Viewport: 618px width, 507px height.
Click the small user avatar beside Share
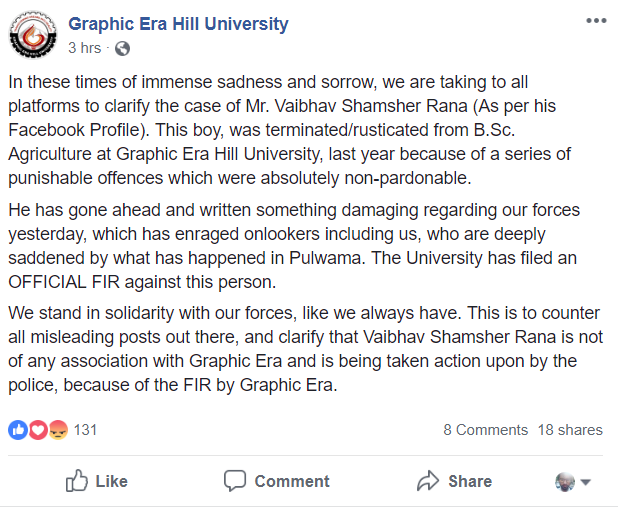[x=565, y=482]
